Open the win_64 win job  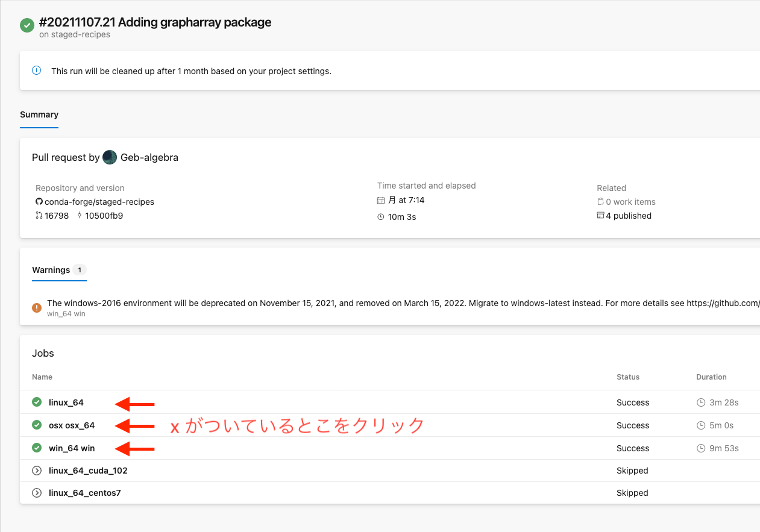tap(72, 448)
